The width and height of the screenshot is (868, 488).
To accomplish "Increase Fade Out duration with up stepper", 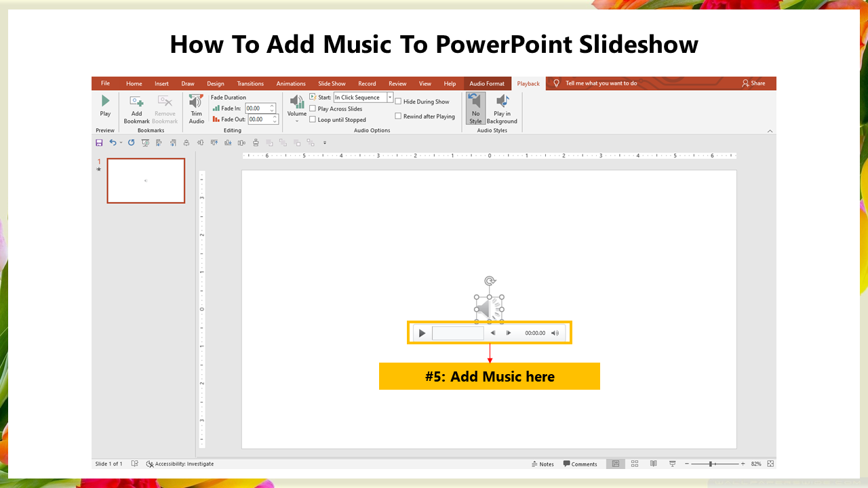I will [275, 117].
